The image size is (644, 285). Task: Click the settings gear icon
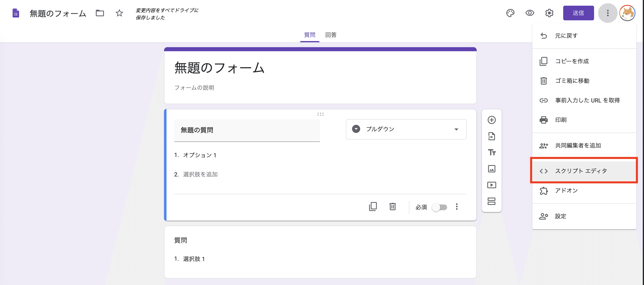[550, 12]
